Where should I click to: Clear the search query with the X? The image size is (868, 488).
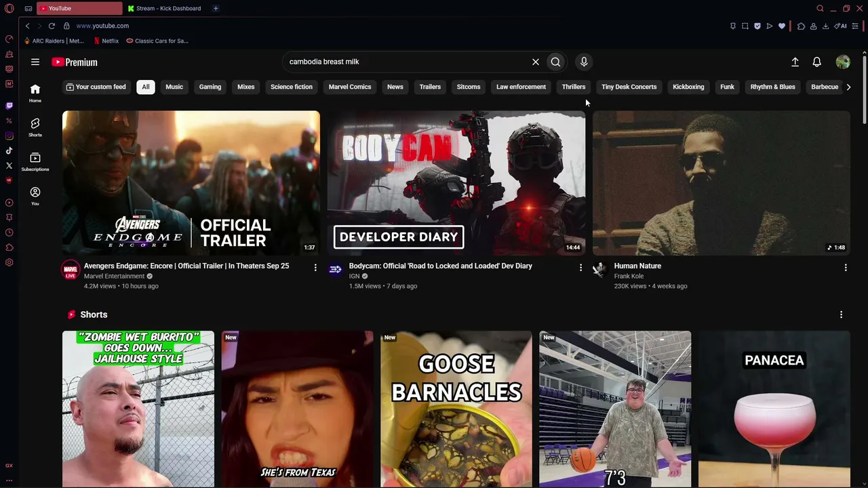click(536, 62)
